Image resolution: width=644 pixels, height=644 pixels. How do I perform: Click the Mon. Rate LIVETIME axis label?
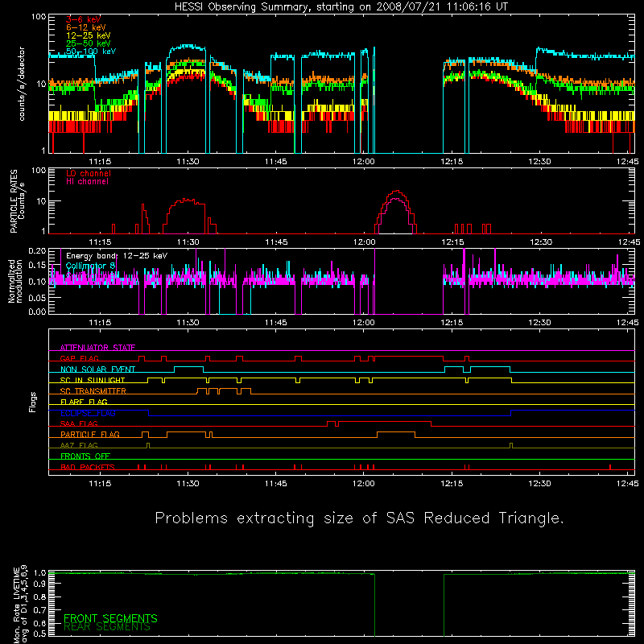pyautogui.click(x=21, y=605)
